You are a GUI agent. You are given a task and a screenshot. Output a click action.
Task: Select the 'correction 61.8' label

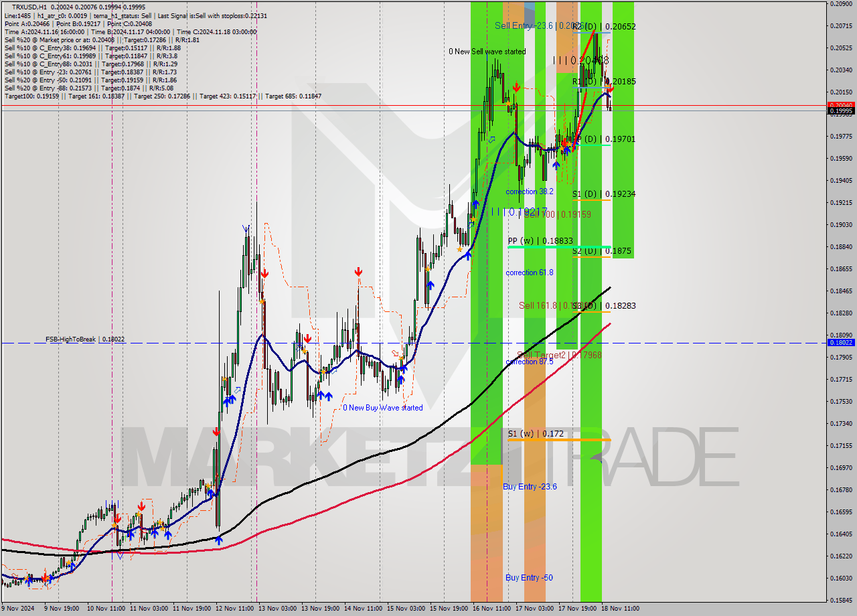530,273
